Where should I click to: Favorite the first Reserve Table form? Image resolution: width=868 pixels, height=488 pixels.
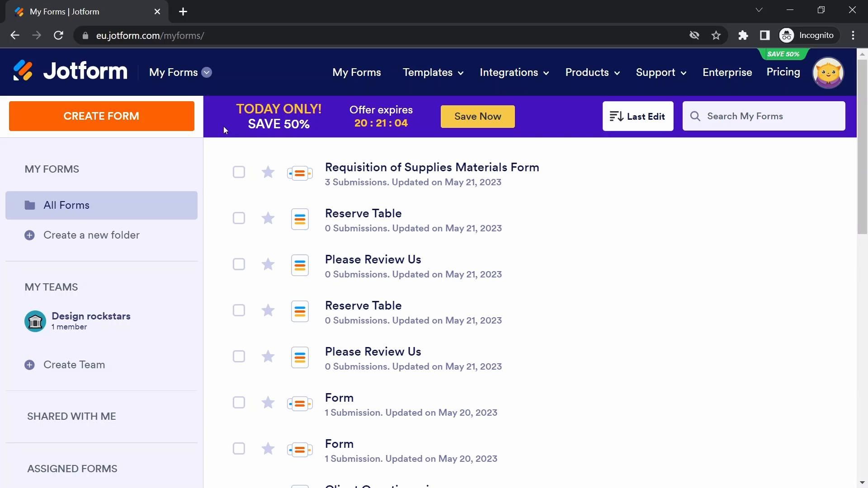(x=268, y=218)
